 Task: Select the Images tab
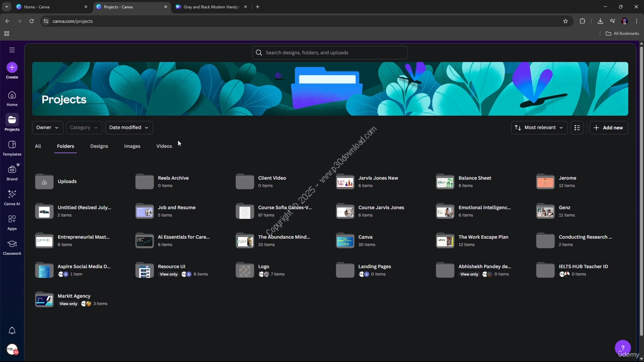coord(132,146)
